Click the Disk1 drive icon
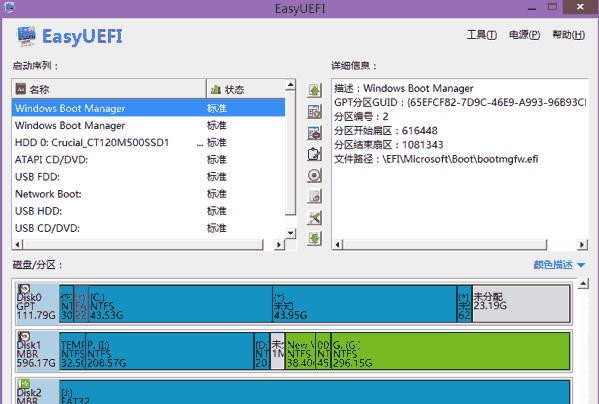The width and height of the screenshot is (599, 404). [x=24, y=336]
